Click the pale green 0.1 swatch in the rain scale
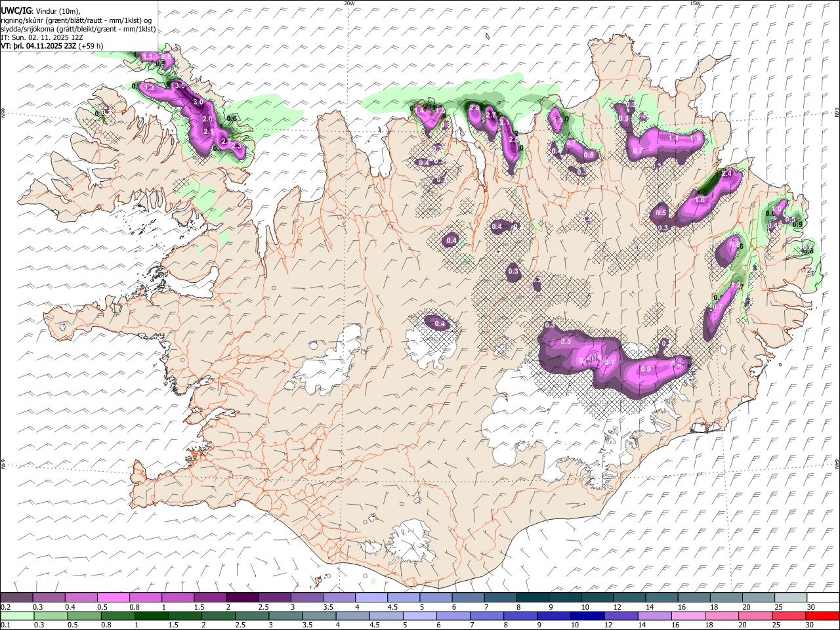 [17, 616]
